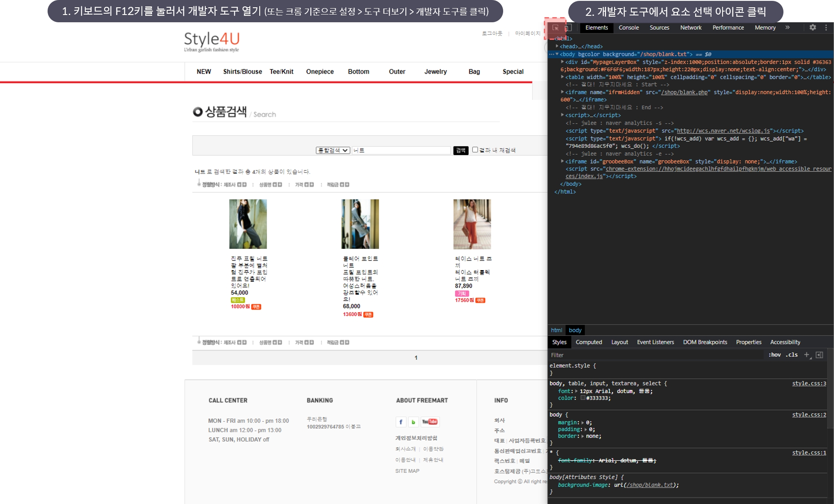Open the YouTube icon in the footer
834x504 pixels.
[430, 422]
